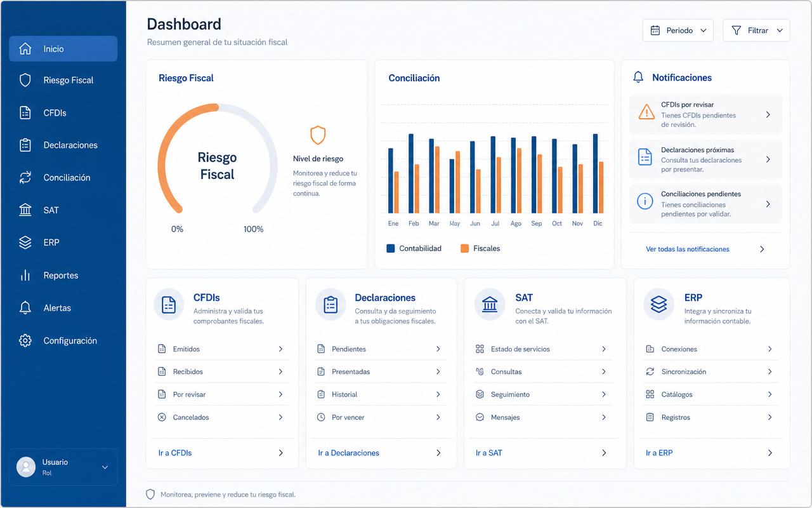The height and width of the screenshot is (508, 812).
Task: Click the CFDIs document icon in sidebar
Action: tap(25, 113)
